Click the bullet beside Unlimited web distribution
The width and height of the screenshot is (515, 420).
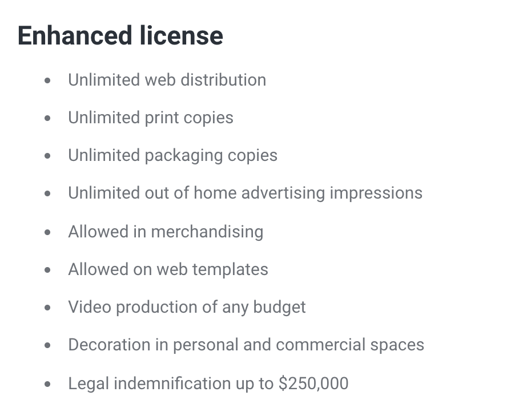click(x=47, y=80)
